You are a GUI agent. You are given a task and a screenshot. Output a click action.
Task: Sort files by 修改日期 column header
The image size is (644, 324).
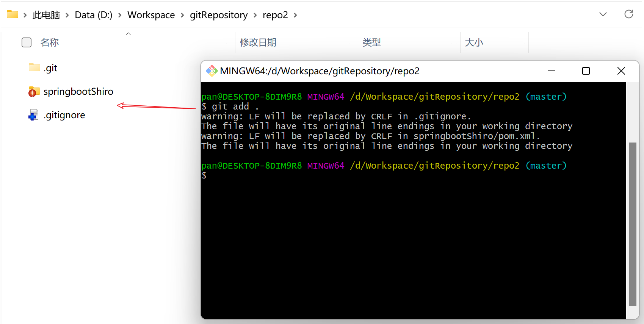coord(258,42)
